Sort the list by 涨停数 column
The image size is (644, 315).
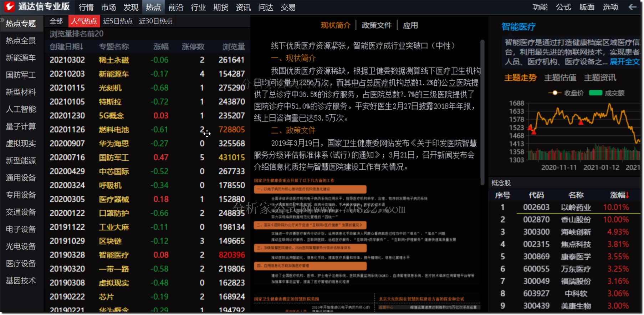[193, 46]
